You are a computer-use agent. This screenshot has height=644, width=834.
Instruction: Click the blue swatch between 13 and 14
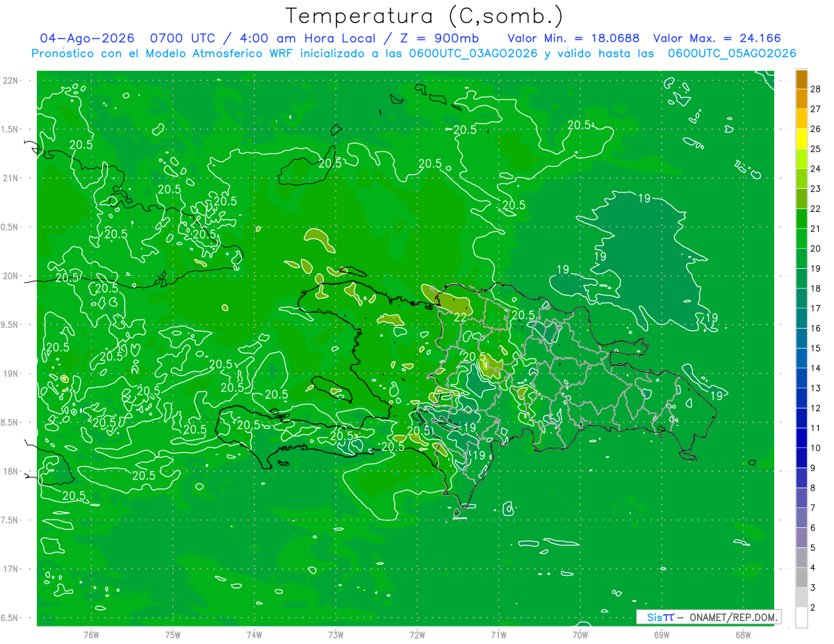click(801, 379)
